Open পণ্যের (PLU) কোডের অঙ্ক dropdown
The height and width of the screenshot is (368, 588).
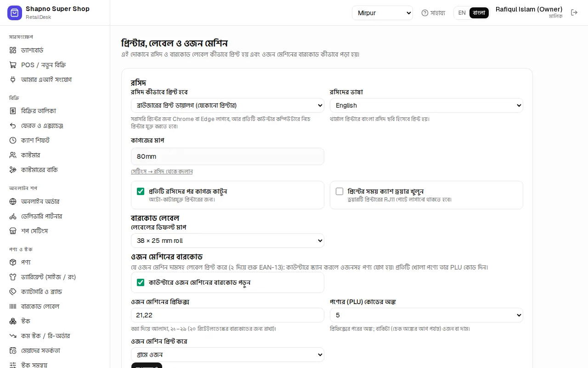pos(426,315)
